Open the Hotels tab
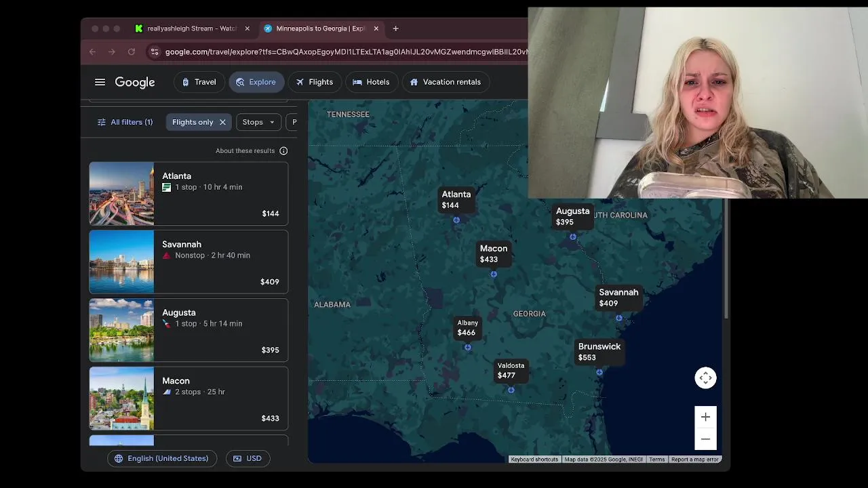Image resolution: width=868 pixels, height=488 pixels. 371,82
